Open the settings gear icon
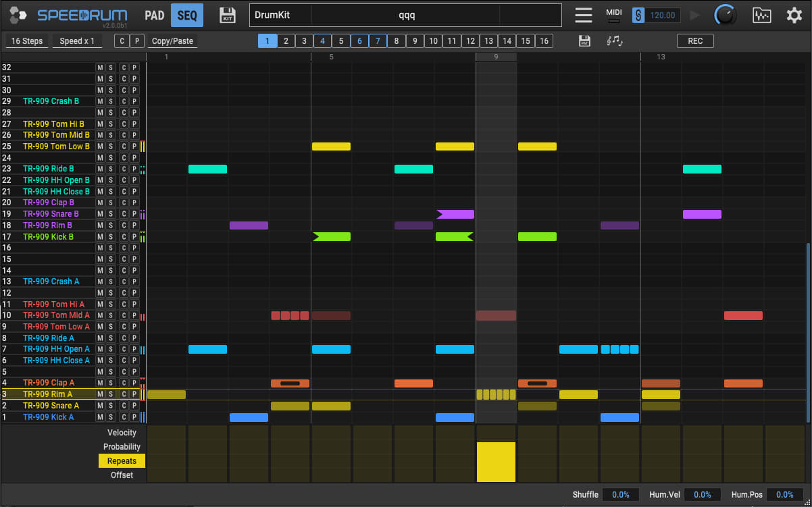Viewport: 812px width, 507px height. [794, 15]
